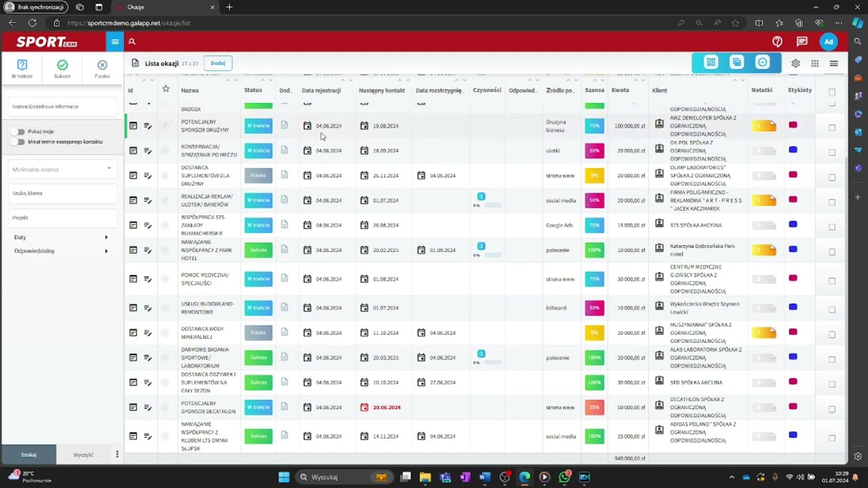Sort by Data rejestracji column header
This screenshot has height=488, width=868.
click(321, 90)
